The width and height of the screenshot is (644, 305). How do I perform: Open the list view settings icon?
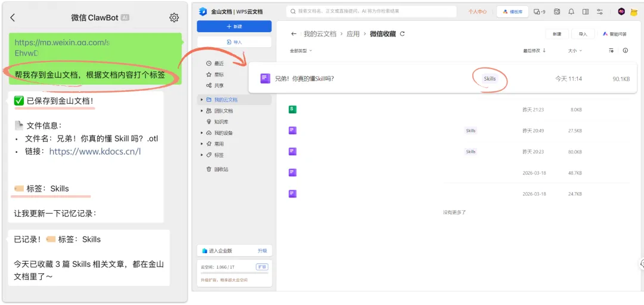tap(611, 51)
